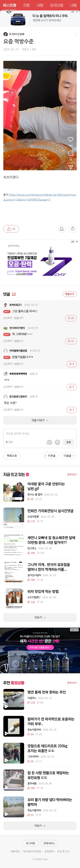The height and width of the screenshot is (868, 80).
Task: Expand 댓글 더보기 to show more comments
Action: tap(40, 420)
